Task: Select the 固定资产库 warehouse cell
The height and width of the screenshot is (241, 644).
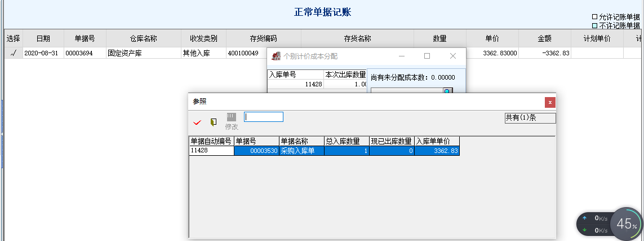Action: tap(144, 53)
